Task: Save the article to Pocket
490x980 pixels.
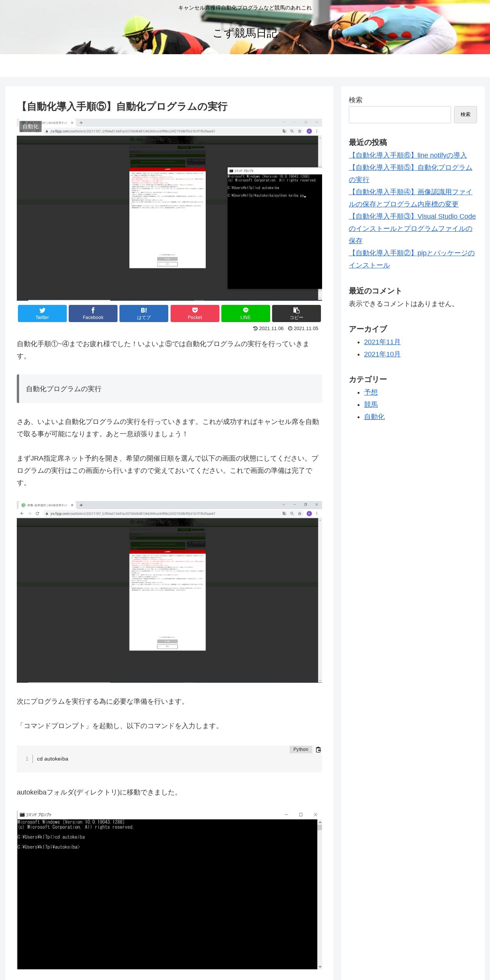Action: pyautogui.click(x=195, y=313)
